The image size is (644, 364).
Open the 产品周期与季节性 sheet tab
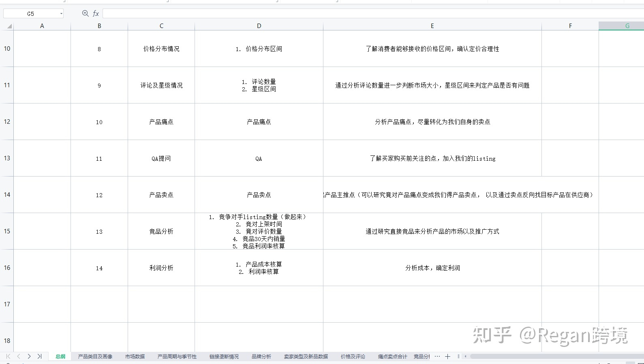coord(177,356)
